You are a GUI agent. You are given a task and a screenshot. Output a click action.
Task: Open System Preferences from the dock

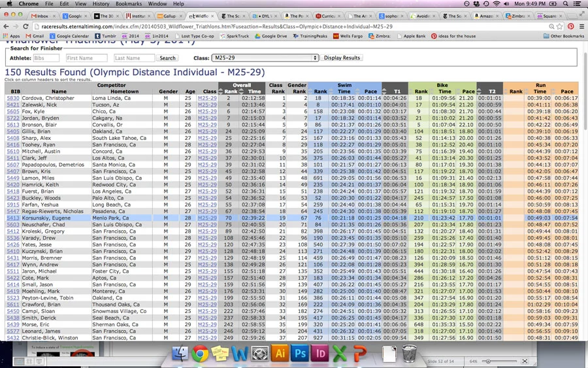(259, 354)
